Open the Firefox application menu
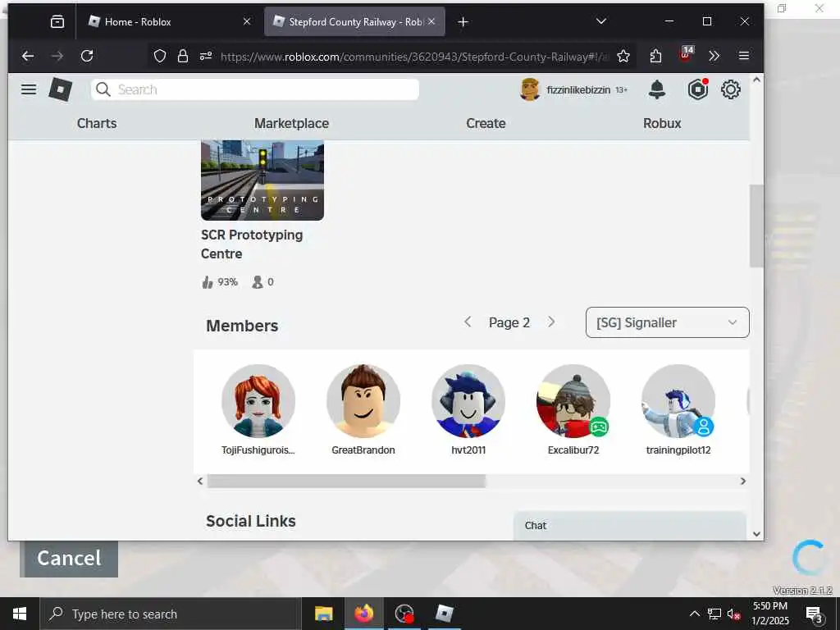The width and height of the screenshot is (840, 630). click(743, 56)
